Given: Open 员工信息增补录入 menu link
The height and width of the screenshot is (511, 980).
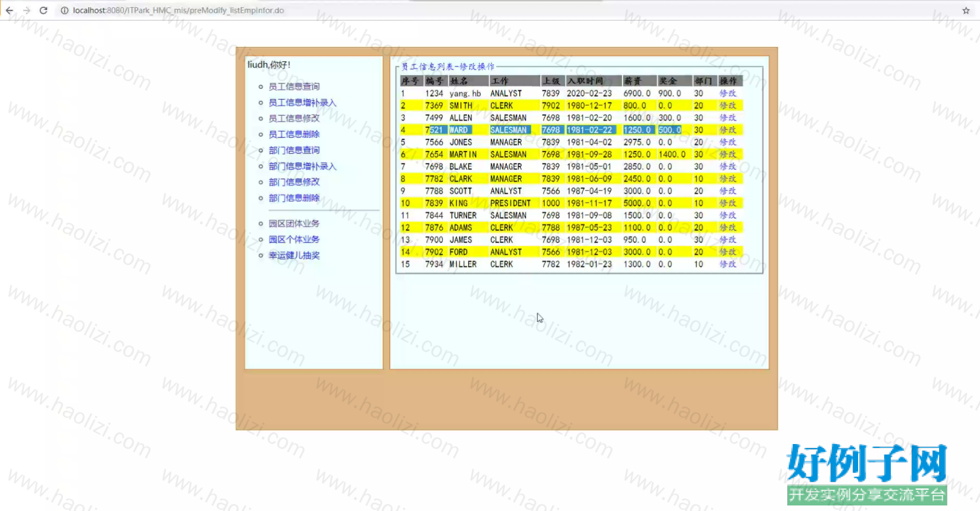Looking at the screenshot, I should [x=302, y=102].
